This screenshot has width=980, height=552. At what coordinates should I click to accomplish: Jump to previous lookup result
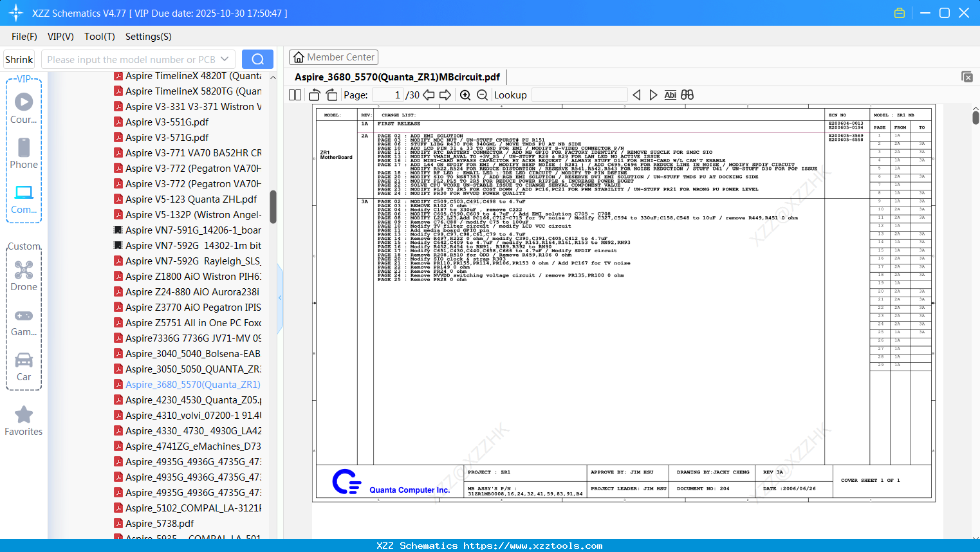coord(636,95)
